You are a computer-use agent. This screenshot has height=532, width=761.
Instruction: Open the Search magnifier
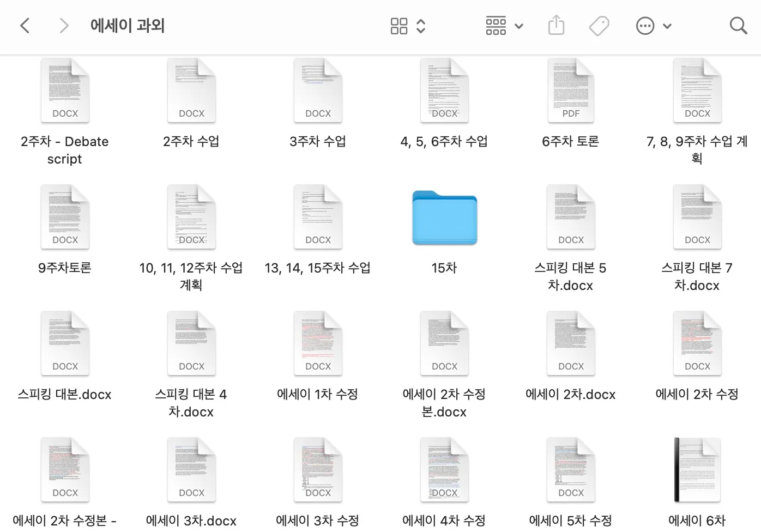coord(738,26)
